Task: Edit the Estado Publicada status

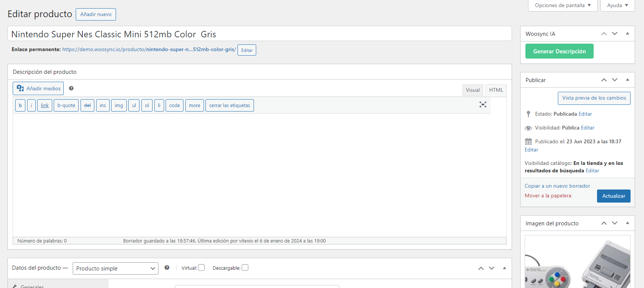Action: pos(585,114)
